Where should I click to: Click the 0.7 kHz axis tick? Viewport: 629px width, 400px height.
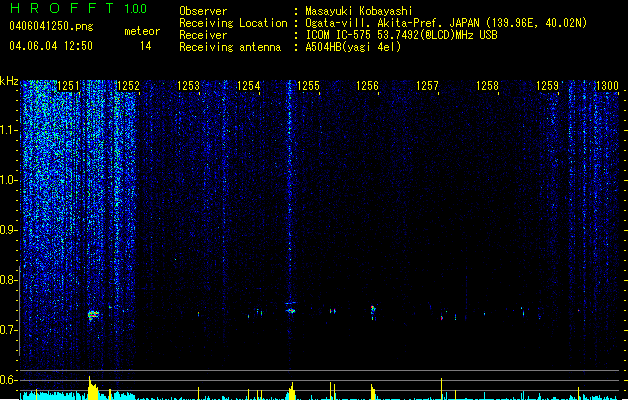pos(9,330)
